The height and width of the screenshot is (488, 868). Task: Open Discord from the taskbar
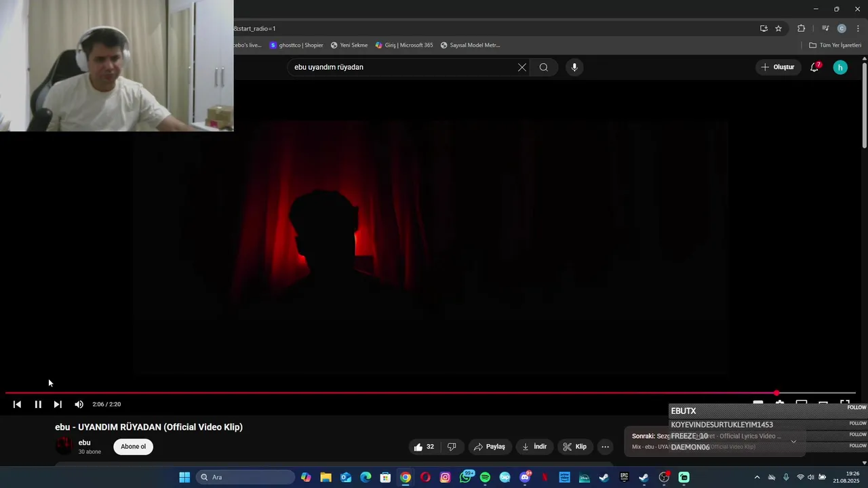[x=525, y=477]
